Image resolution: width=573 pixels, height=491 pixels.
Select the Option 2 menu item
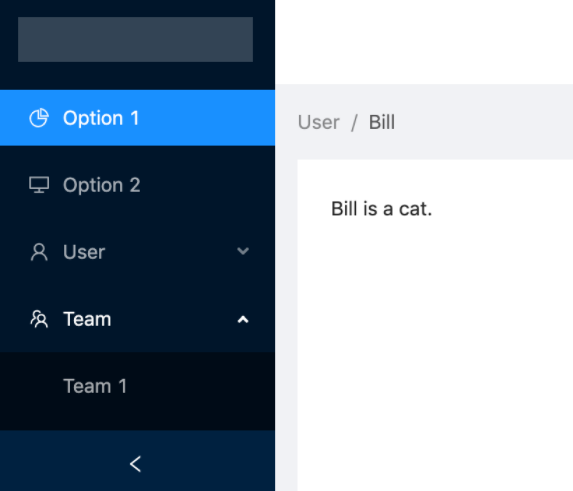click(137, 185)
